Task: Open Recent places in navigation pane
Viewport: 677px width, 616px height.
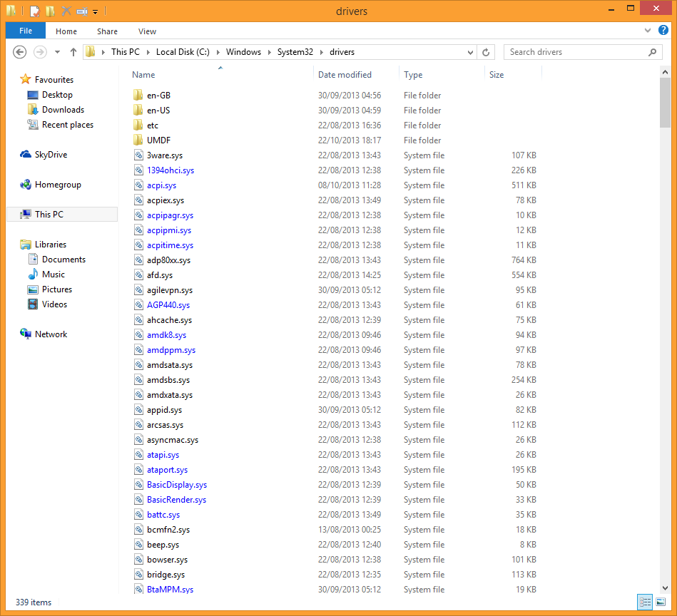Action: 67,125
